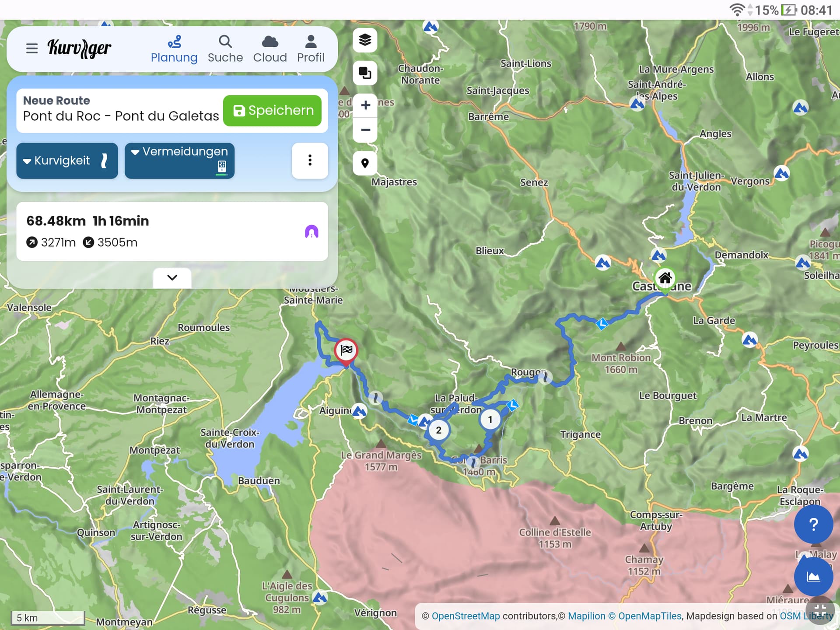
Task: Switch to the Suche tab
Action: 225,49
